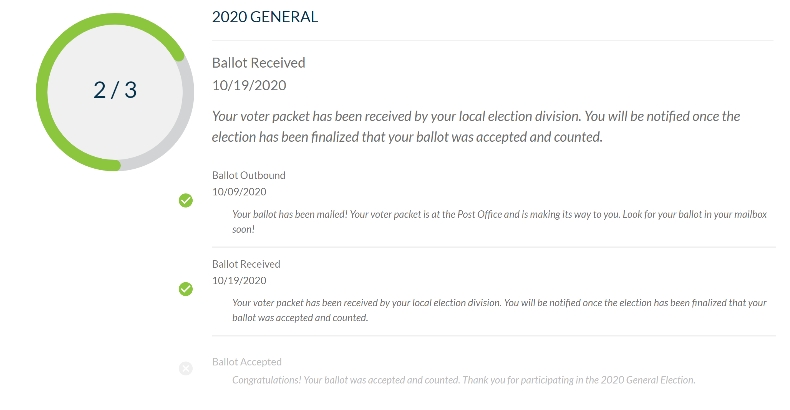Click the gray X icon beside Ballot Accepted

click(x=185, y=368)
